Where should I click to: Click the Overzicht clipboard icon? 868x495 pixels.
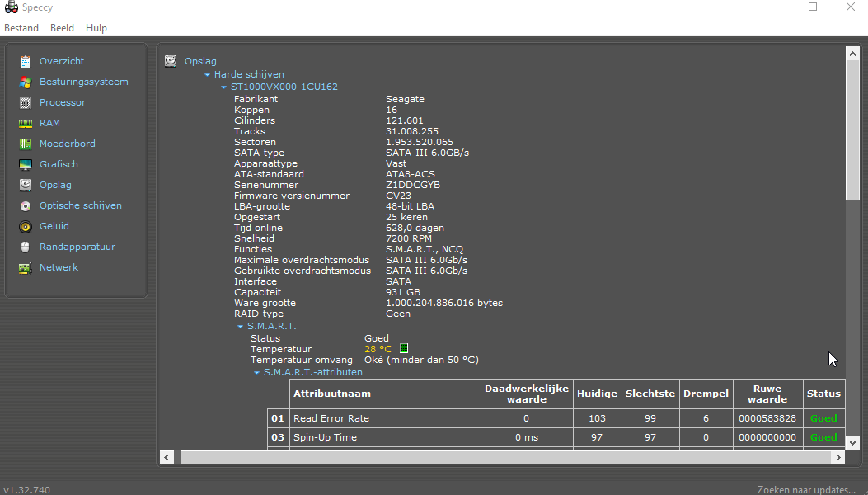click(x=26, y=61)
